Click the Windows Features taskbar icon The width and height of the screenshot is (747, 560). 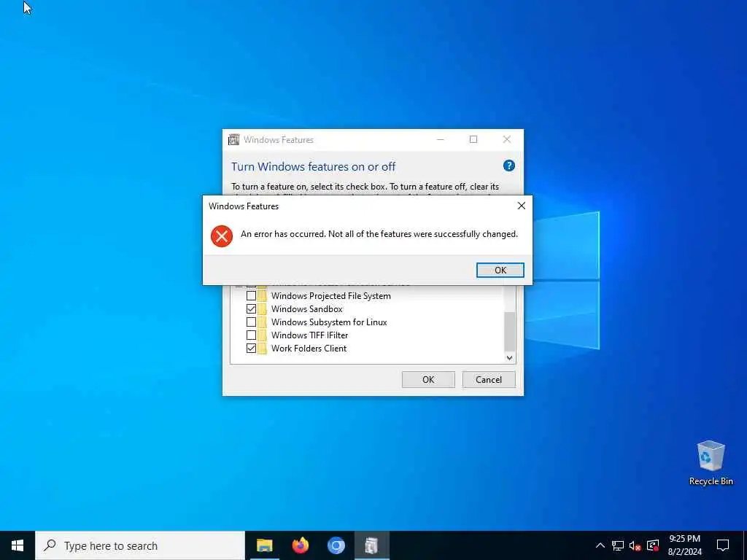point(371,545)
